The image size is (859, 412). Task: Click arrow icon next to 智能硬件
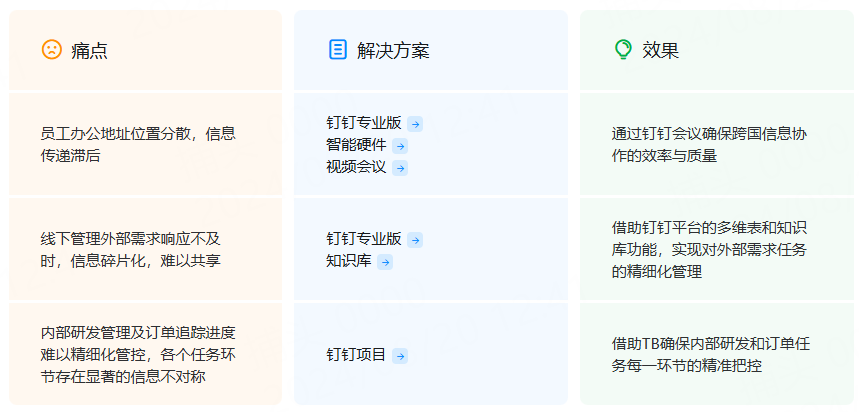coord(400,146)
